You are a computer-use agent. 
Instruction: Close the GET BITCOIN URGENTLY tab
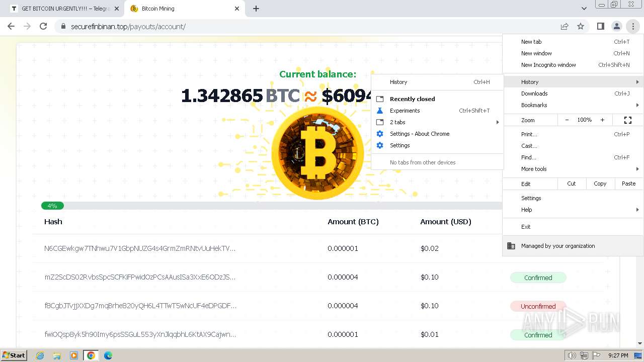tap(117, 9)
